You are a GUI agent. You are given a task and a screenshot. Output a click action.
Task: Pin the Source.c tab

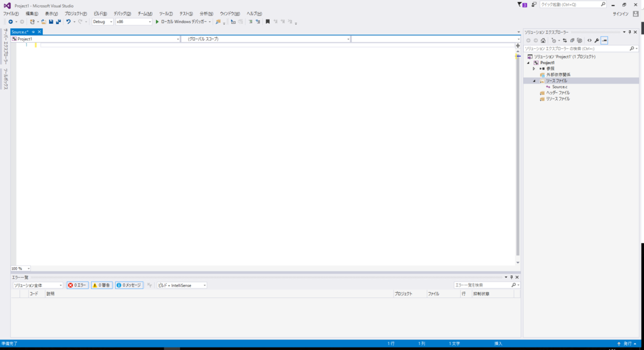tap(33, 32)
